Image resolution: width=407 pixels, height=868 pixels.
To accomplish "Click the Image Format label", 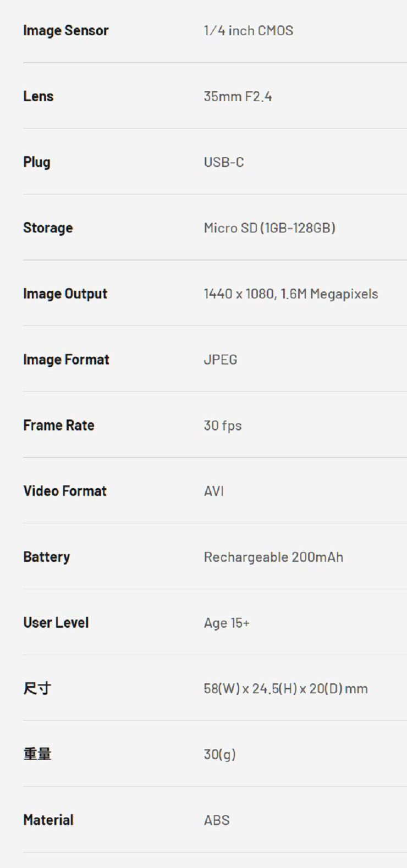I will [x=66, y=360].
